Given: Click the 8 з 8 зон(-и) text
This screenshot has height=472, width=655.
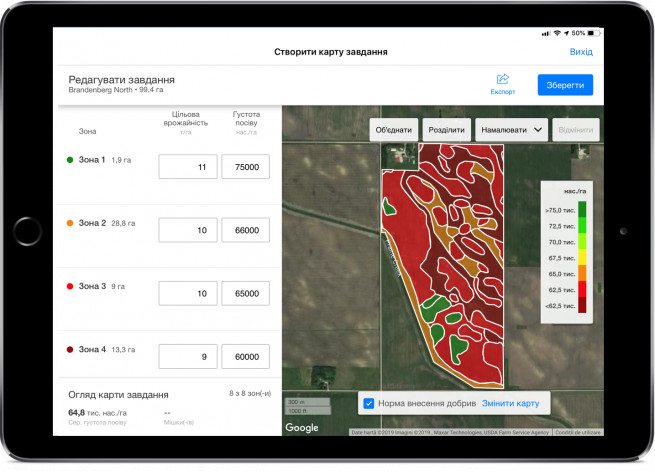Looking at the screenshot, I should tap(250, 393).
